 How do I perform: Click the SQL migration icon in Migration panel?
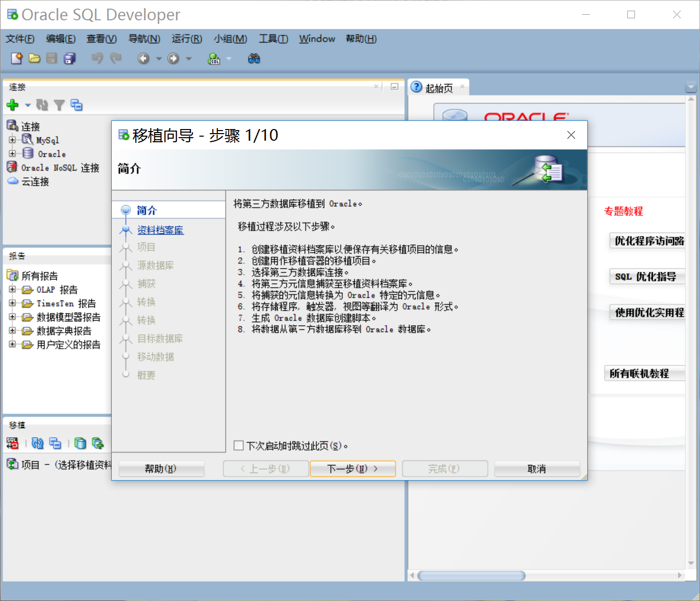click(12, 443)
